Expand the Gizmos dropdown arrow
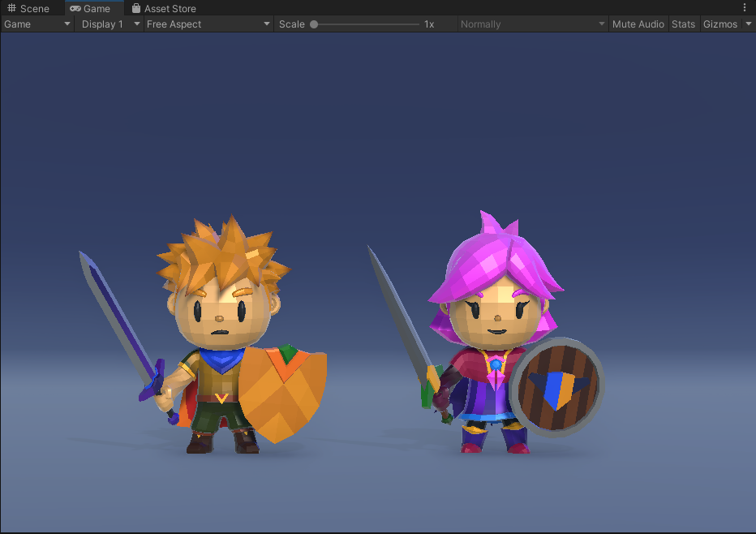 pos(748,24)
